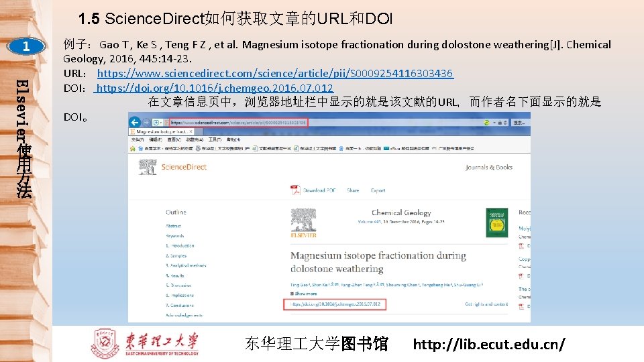Viewport: 644px width, 362px height.
Task: Click the lock icon in the address bar
Action: 500,122
